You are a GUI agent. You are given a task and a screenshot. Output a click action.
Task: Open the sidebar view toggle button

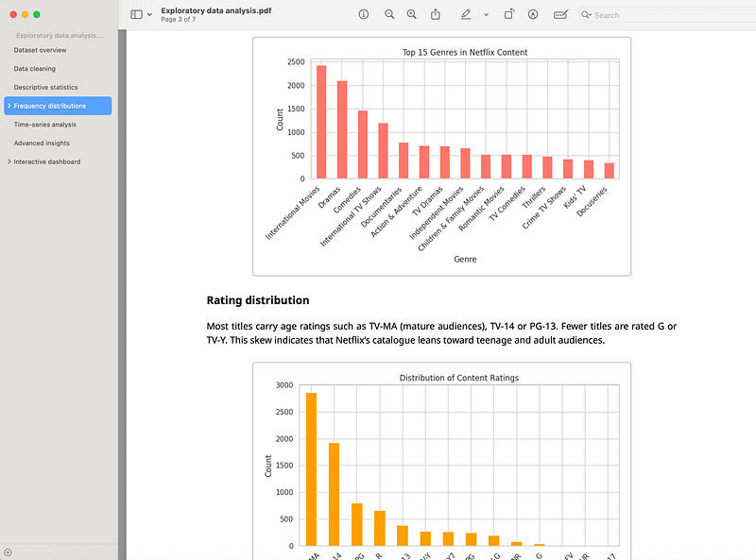point(136,14)
